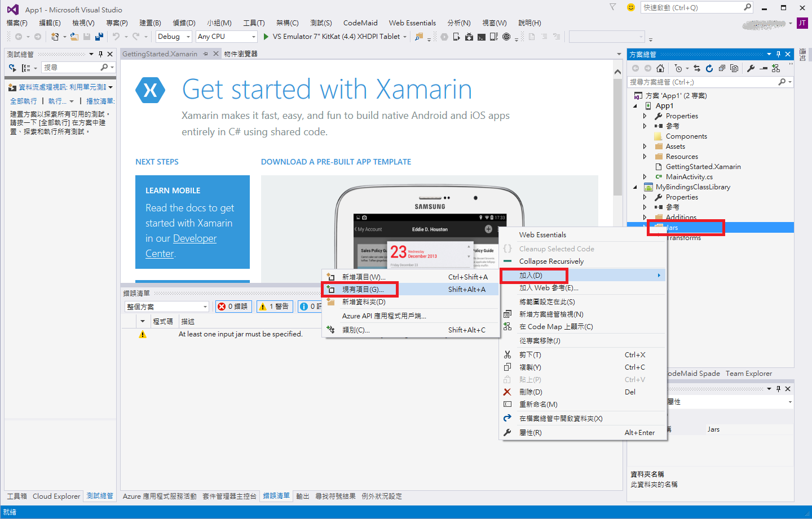Choose Properties (R) in the context menu
Image resolution: width=812 pixels, height=519 pixels.
583,433
